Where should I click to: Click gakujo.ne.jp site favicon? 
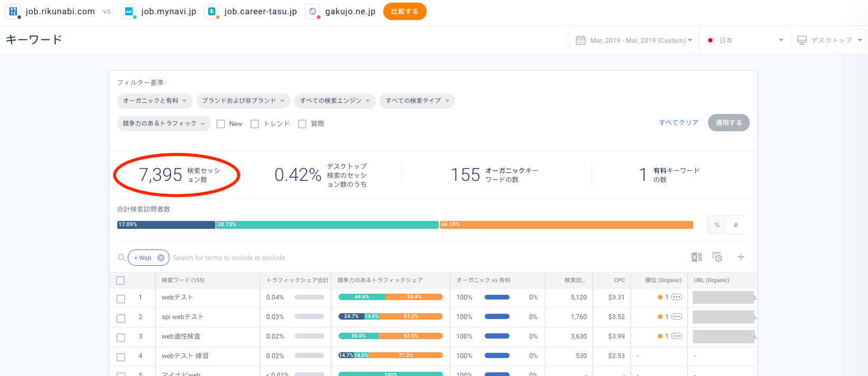pyautogui.click(x=313, y=11)
